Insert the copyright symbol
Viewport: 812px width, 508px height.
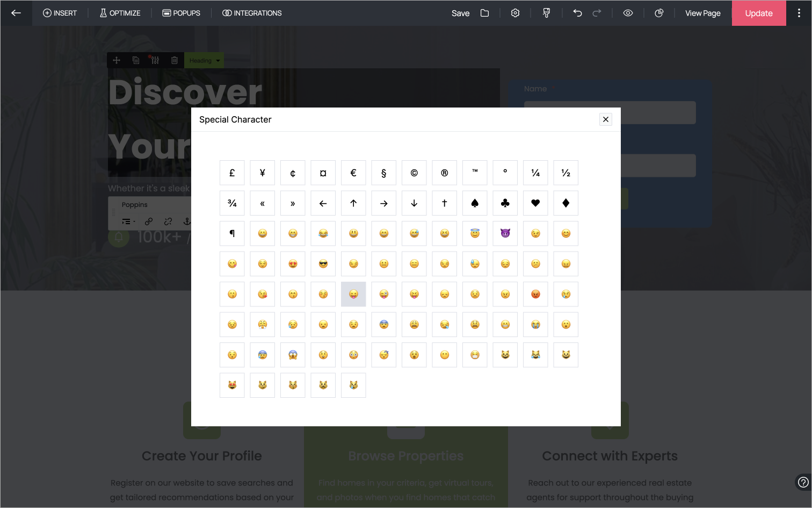[x=414, y=173]
